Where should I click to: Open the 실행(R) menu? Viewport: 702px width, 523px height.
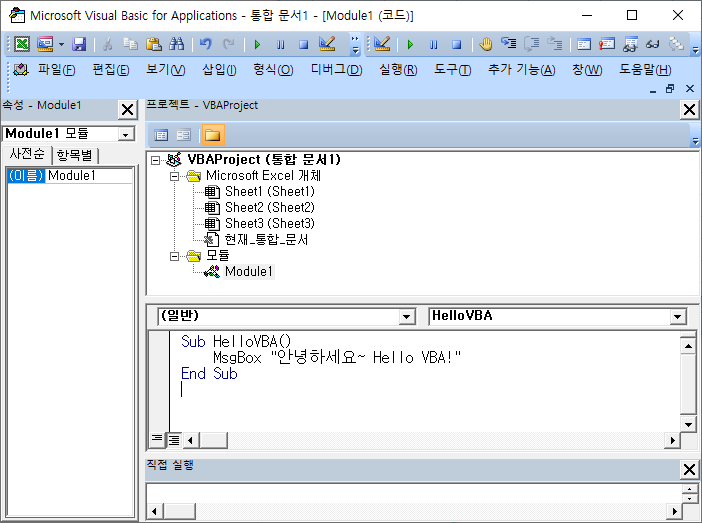(x=398, y=69)
